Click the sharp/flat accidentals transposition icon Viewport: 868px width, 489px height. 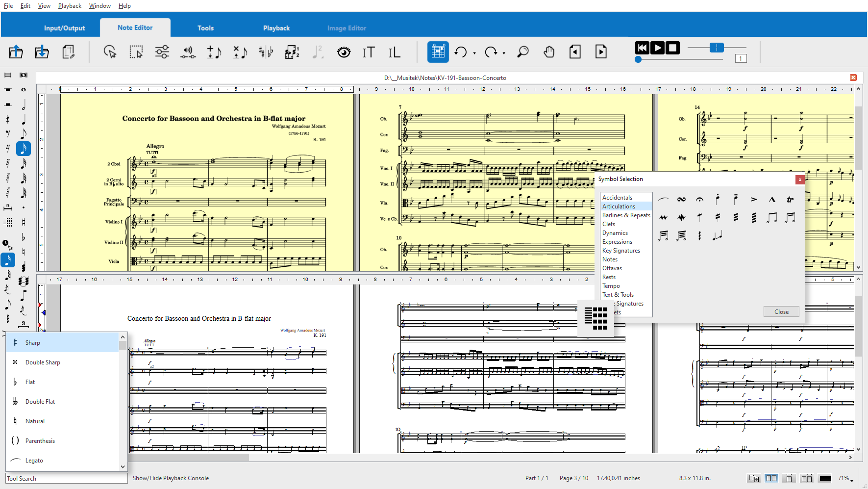pyautogui.click(x=266, y=51)
